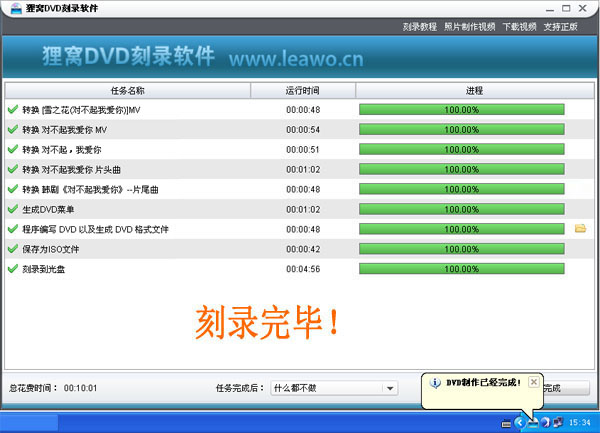This screenshot has height=433, width=600.
Task: Click the 运行时间 column header
Action: point(303,91)
